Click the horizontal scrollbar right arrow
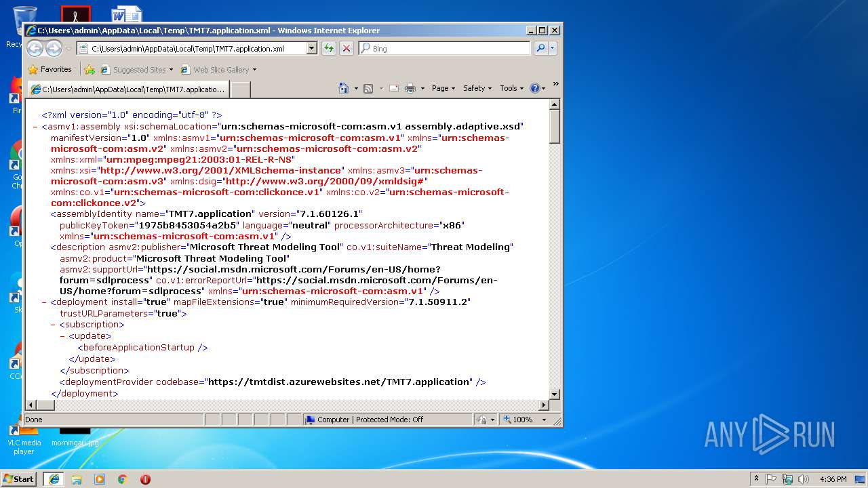Screen dimensions: 868x488 click(543, 405)
